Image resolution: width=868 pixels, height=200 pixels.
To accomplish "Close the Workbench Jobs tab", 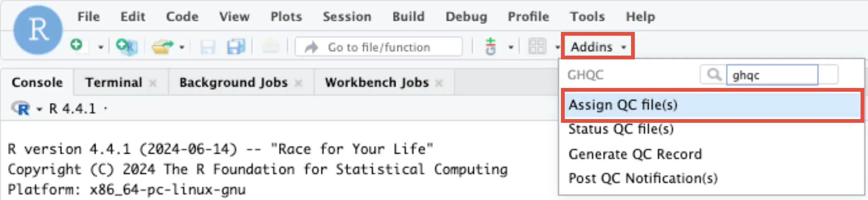I will click(x=439, y=83).
